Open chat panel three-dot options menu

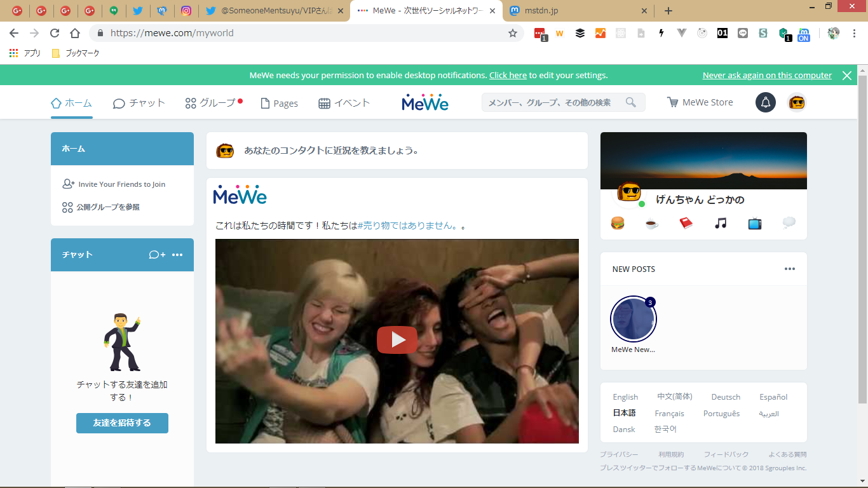177,255
